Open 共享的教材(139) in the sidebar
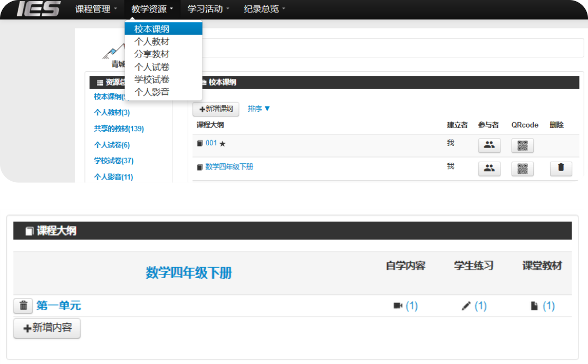Image resolution: width=588 pixels, height=364 pixels. tap(119, 129)
